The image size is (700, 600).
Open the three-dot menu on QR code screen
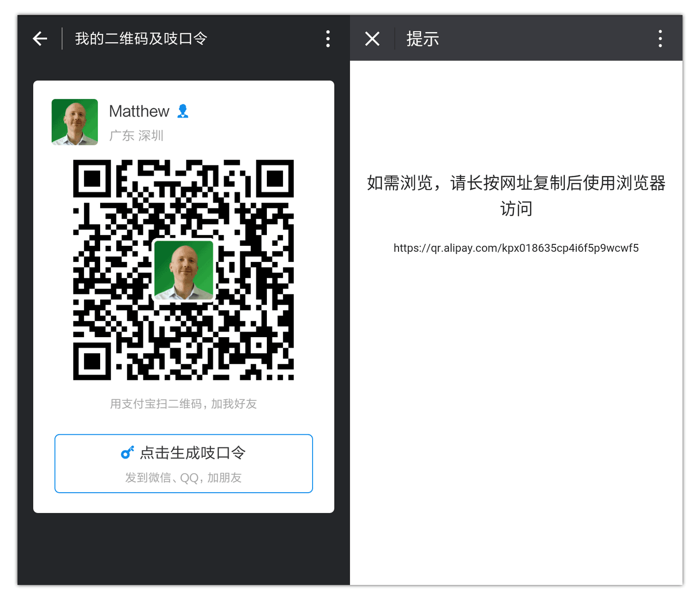coord(328,38)
